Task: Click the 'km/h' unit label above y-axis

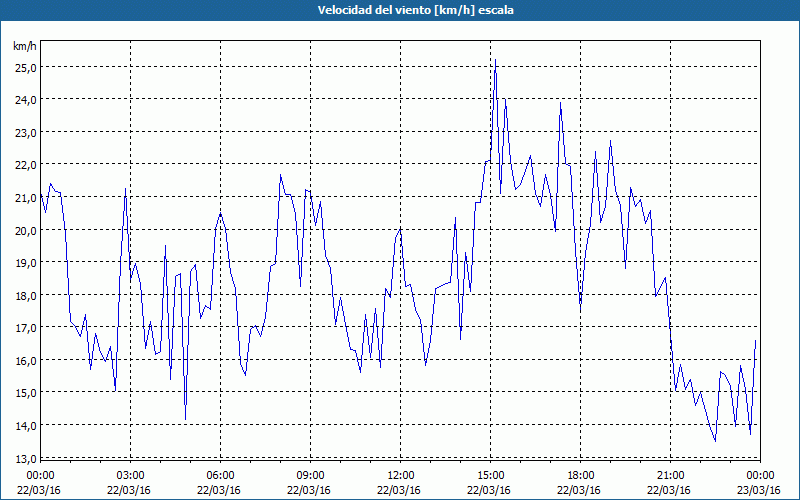Action: (24, 47)
